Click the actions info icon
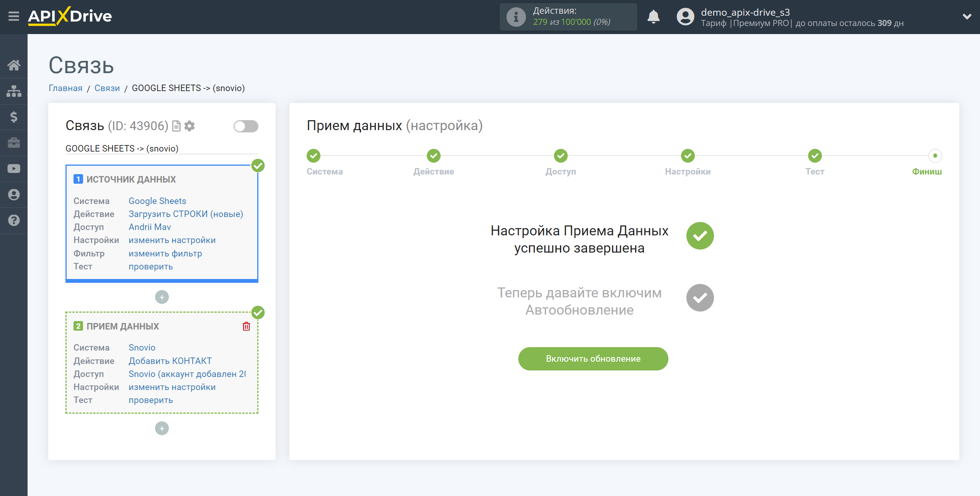This screenshot has width=980, height=496. coord(516,17)
